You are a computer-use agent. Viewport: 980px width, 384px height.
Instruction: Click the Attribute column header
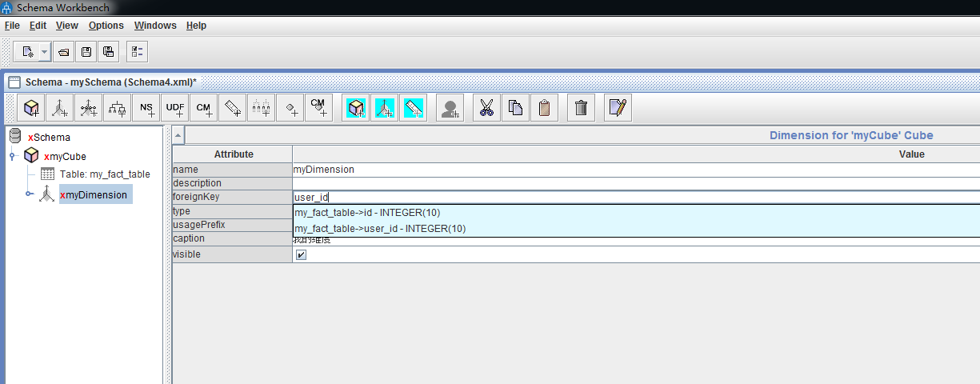click(233, 154)
